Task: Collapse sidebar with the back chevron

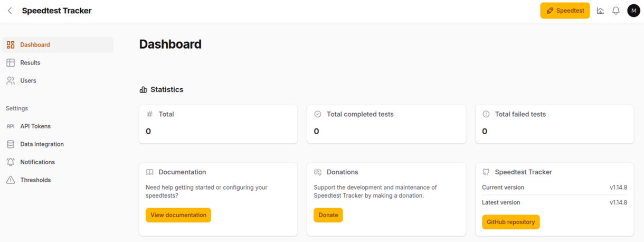Action: coord(10,11)
